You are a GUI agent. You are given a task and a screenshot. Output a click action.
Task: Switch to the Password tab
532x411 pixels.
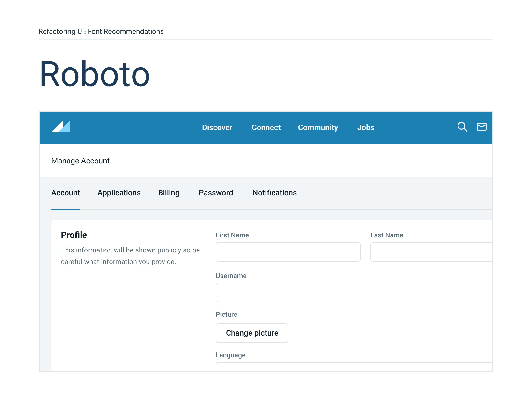coord(215,193)
